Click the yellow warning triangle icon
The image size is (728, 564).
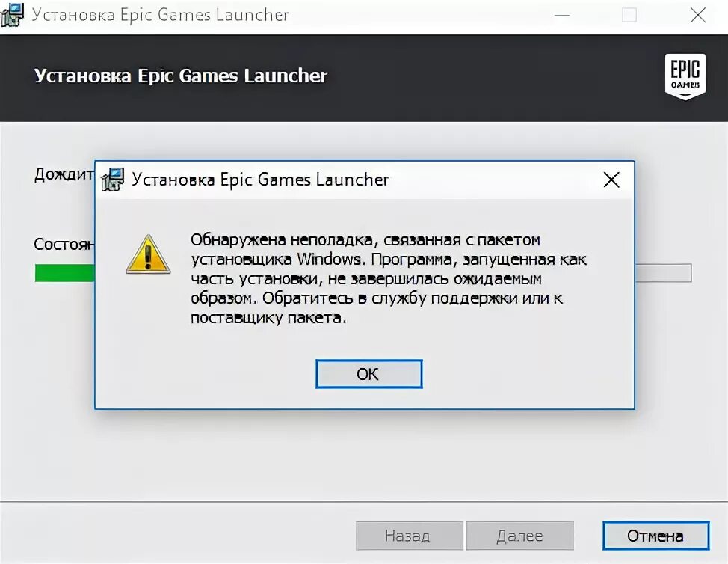pos(148,254)
